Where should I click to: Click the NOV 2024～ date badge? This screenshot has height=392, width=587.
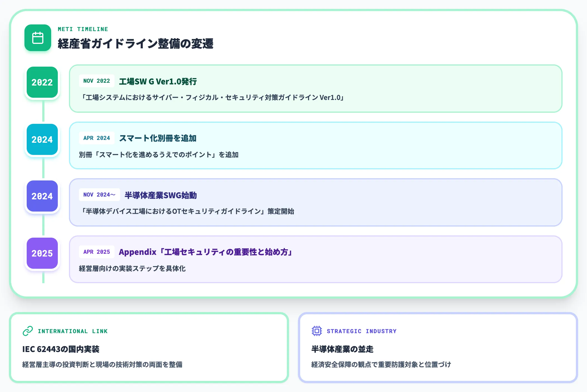pos(100,195)
